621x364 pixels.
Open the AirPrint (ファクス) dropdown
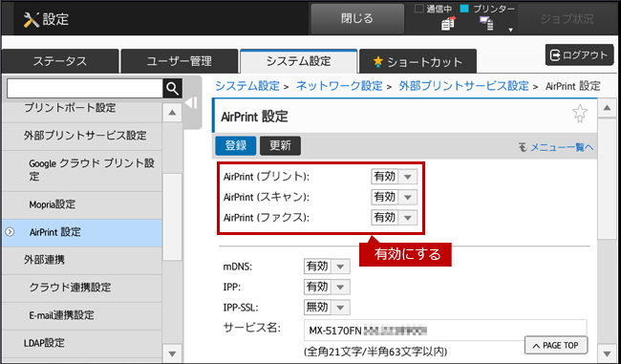coord(394,218)
